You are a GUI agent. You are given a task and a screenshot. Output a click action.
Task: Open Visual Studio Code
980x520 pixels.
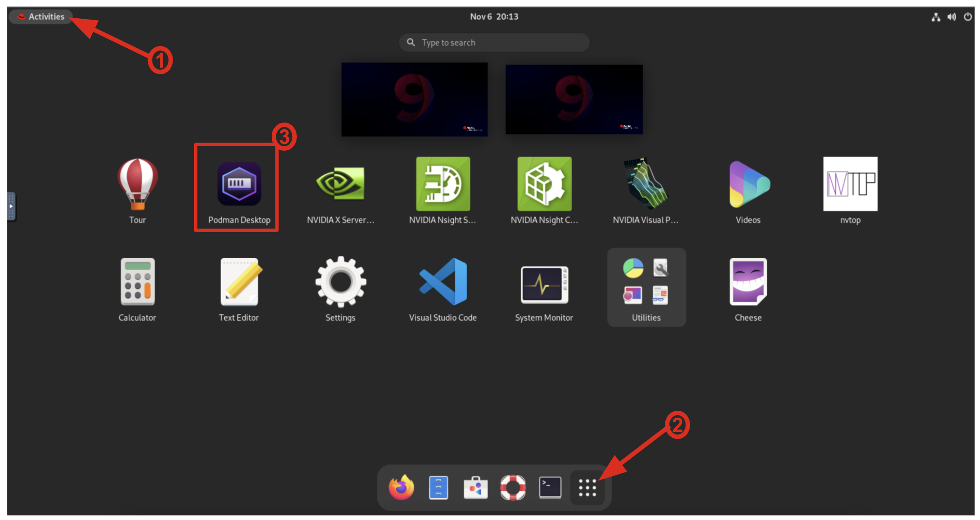pos(443,282)
